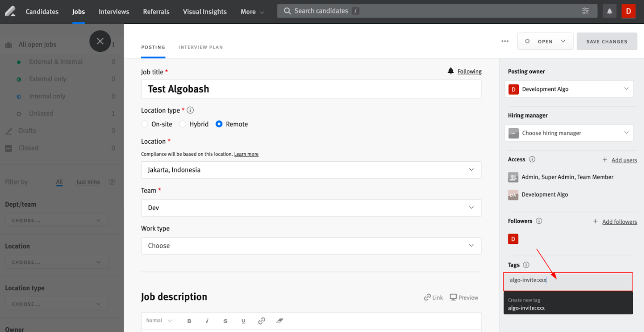
Task: Select the Remote location type
Action: (x=219, y=124)
